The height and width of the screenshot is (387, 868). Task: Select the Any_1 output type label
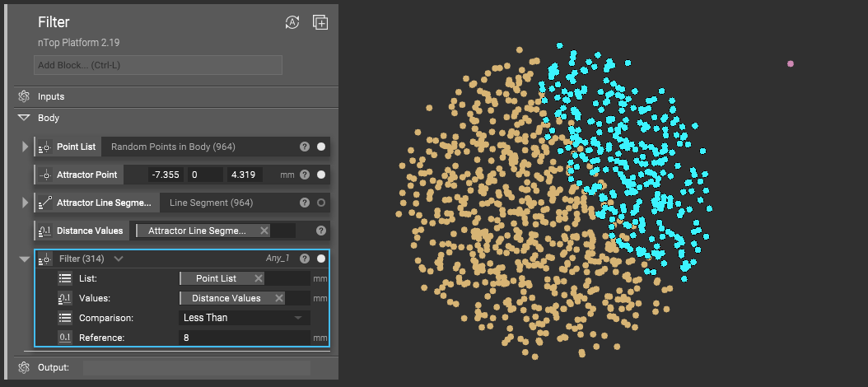pos(278,258)
